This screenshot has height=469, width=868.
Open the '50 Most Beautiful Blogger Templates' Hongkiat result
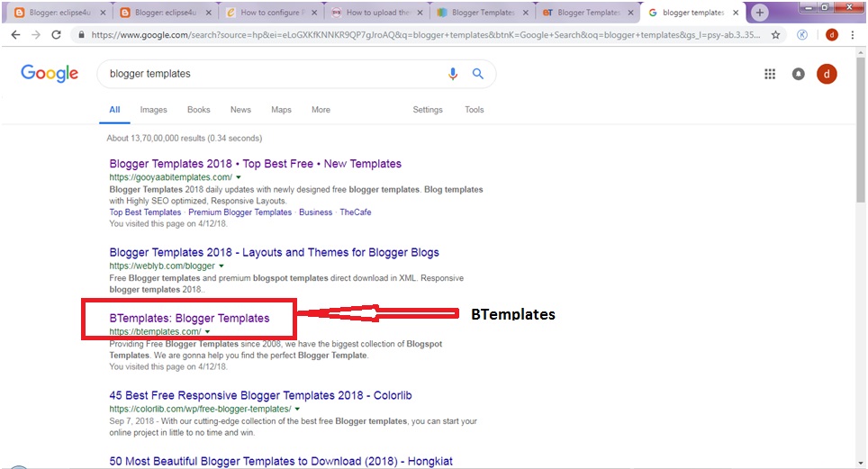click(281, 461)
